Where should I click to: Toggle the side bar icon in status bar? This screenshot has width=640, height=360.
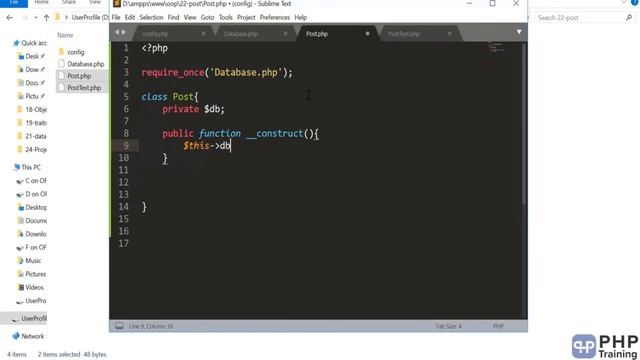(119, 326)
